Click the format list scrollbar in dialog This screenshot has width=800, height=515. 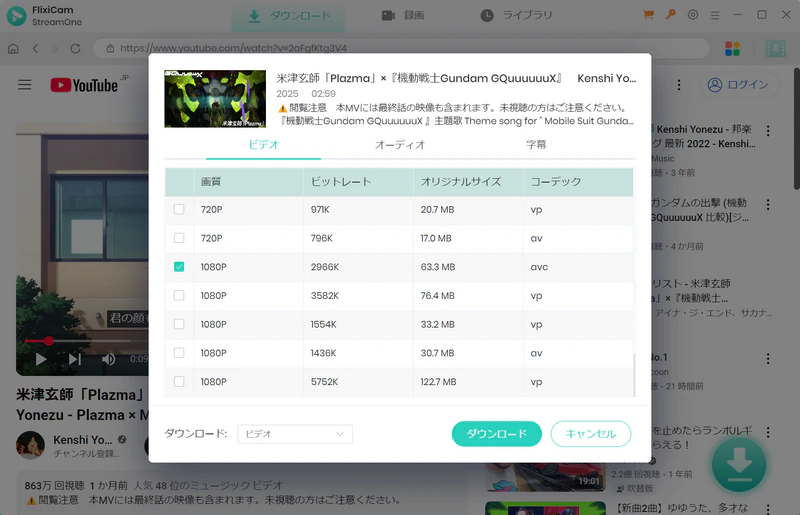point(634,375)
